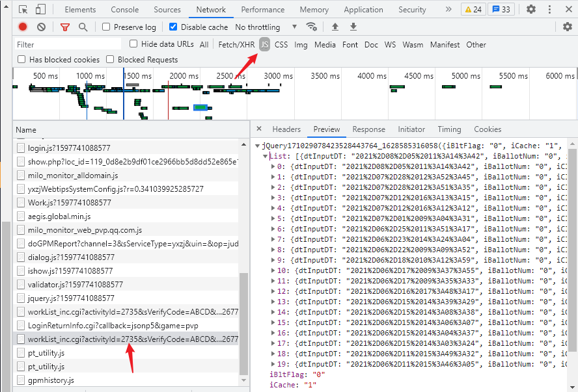Click the Name column header
The width and height of the screenshot is (578, 392).
pos(131,129)
